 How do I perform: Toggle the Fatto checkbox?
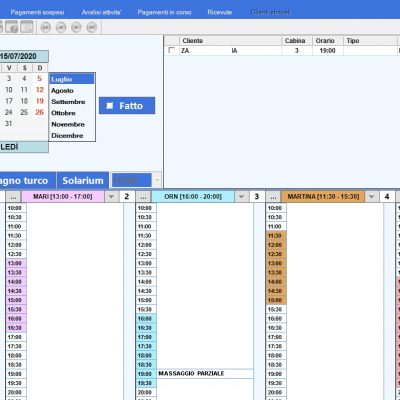pos(110,106)
